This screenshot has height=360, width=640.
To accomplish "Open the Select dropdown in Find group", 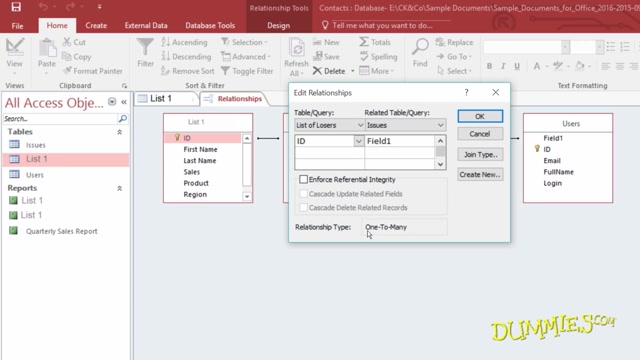I will pyautogui.click(x=454, y=71).
